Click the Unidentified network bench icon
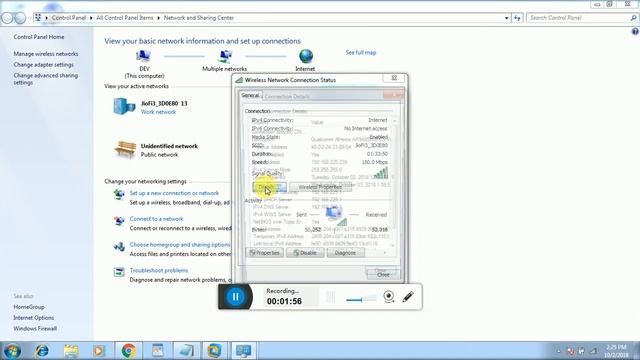Image resolution: width=640 pixels, height=360 pixels. pos(125,149)
